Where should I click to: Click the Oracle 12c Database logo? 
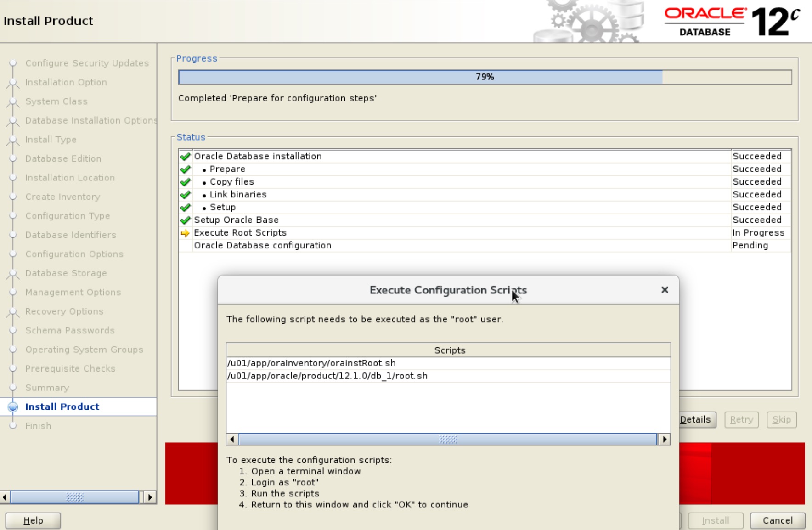[x=733, y=22]
